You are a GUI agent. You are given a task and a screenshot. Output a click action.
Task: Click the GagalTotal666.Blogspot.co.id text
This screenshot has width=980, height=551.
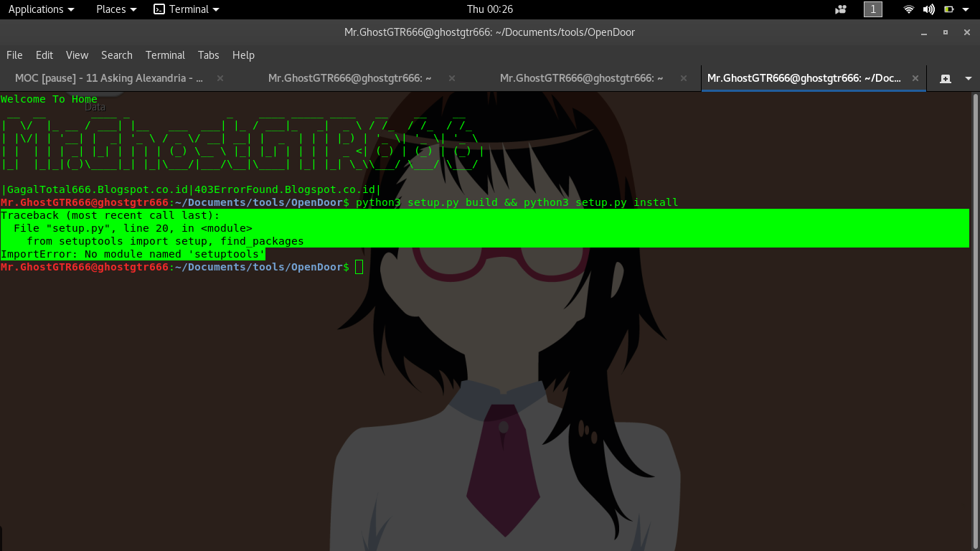[98, 189]
